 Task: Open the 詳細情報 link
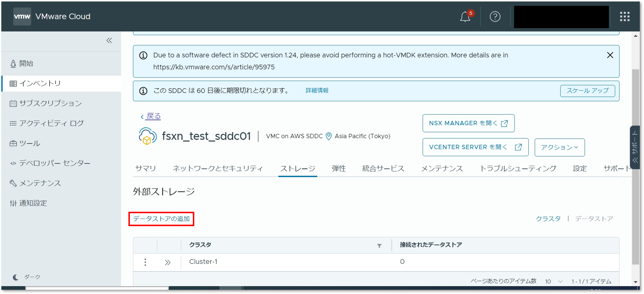(x=317, y=90)
